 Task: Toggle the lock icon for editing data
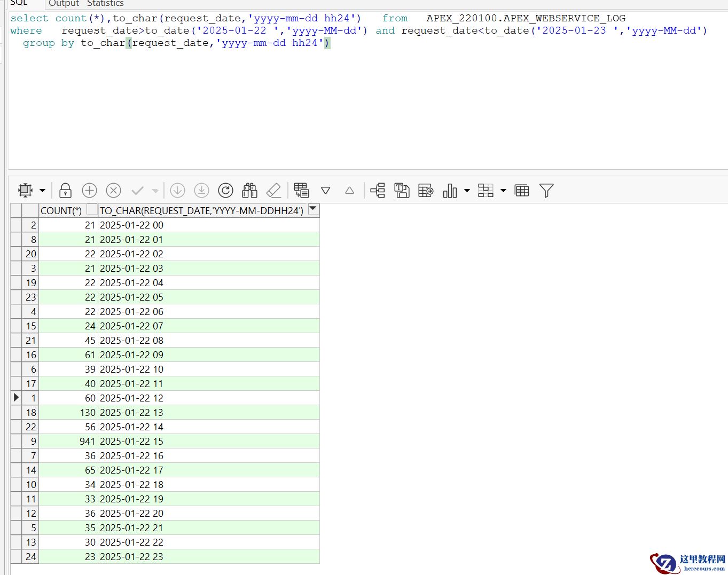[65, 191]
